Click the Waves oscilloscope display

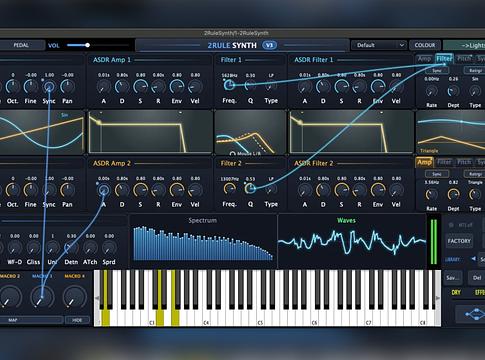352,242
